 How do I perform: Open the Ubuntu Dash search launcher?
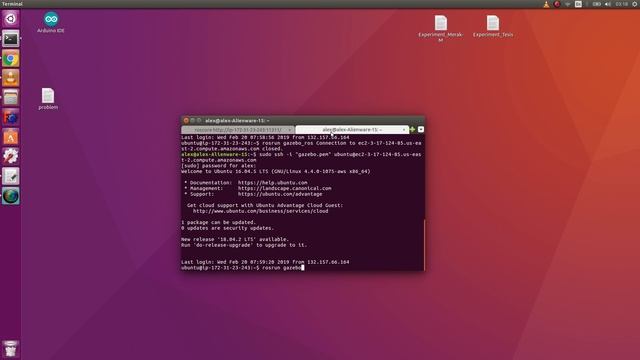point(11,19)
